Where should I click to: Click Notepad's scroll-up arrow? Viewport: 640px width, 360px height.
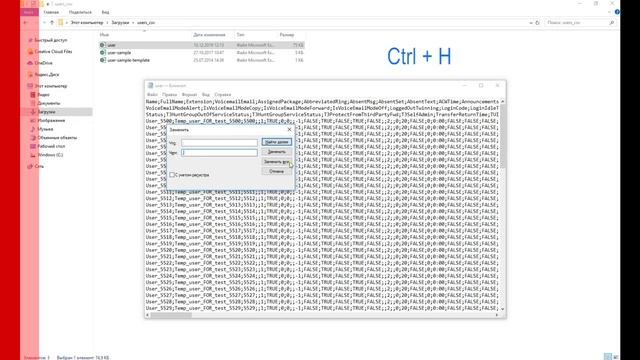pyautogui.click(x=502, y=101)
